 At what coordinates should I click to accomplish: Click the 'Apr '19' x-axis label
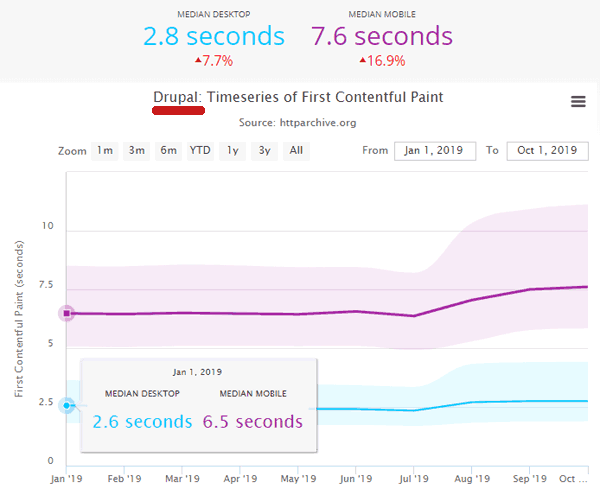[x=240, y=479]
